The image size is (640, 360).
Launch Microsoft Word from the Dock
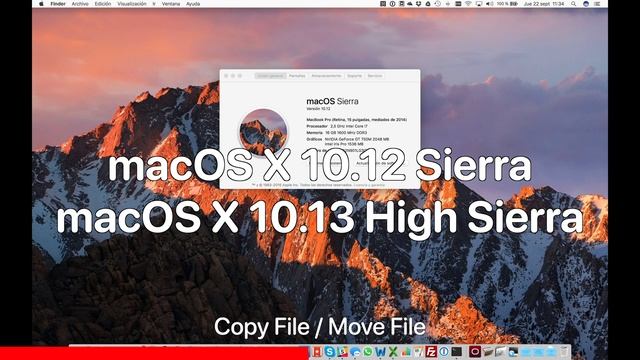point(380,351)
